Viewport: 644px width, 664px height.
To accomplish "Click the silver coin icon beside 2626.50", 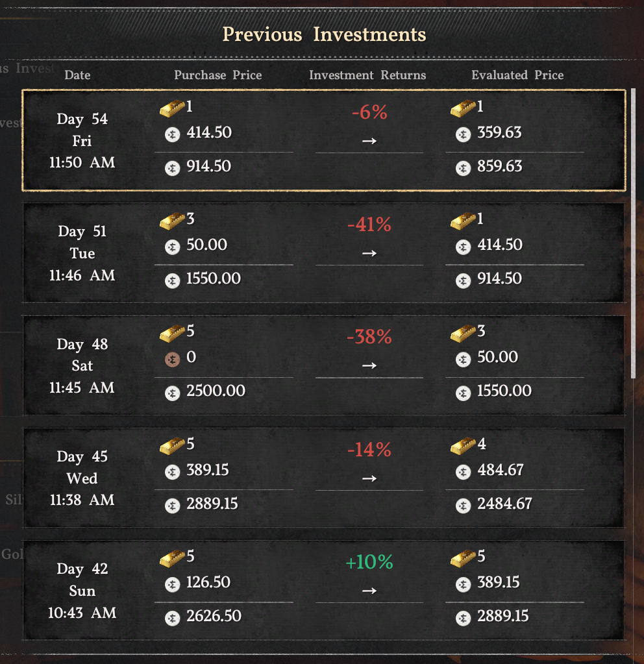I will coord(172,617).
